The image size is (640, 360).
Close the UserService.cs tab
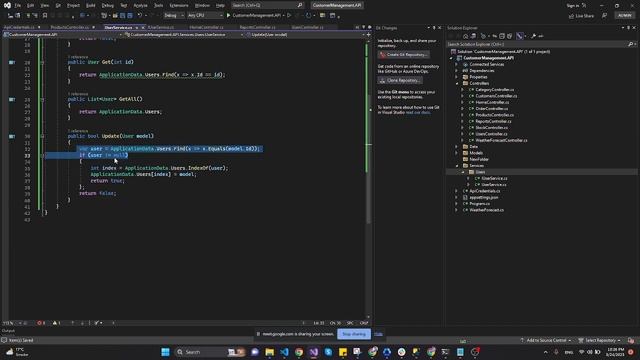point(142,27)
